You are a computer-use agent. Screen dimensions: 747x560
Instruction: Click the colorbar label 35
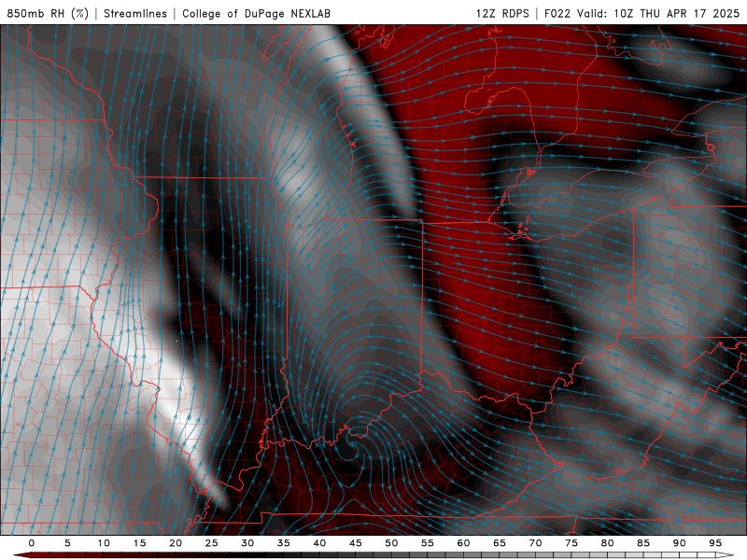(284, 543)
